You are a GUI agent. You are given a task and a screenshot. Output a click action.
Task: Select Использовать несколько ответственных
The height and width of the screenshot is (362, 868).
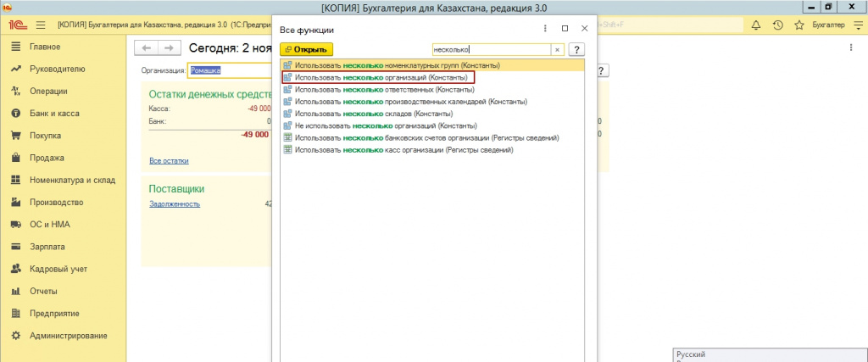pyautogui.click(x=432, y=90)
